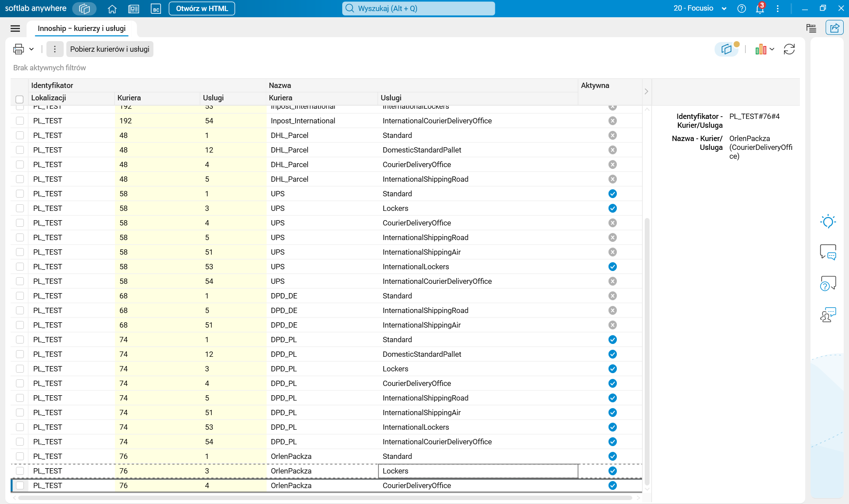Screen dimensions: 849x504
Task: Click the Wyszukaj search field
Action: [x=418, y=8]
